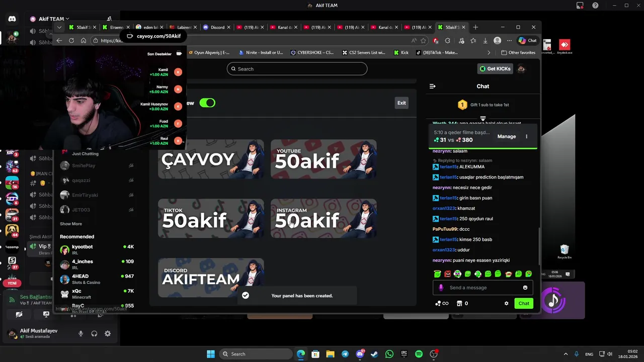Reload the browser page

click(x=71, y=41)
